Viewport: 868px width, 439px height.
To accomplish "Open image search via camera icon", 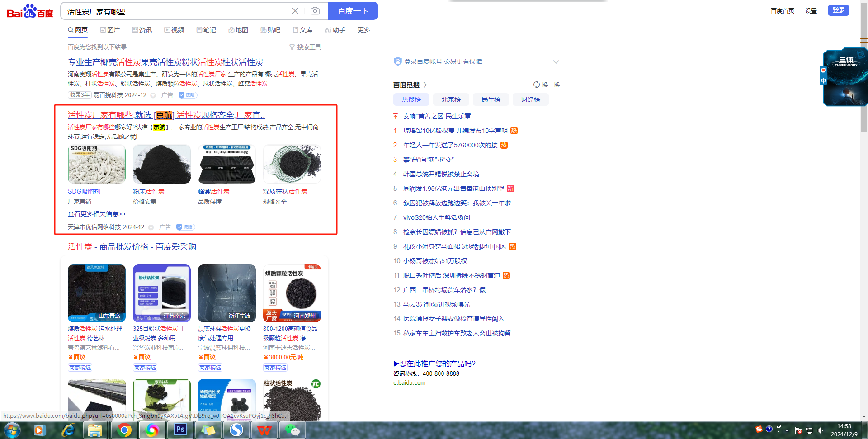I will (315, 11).
